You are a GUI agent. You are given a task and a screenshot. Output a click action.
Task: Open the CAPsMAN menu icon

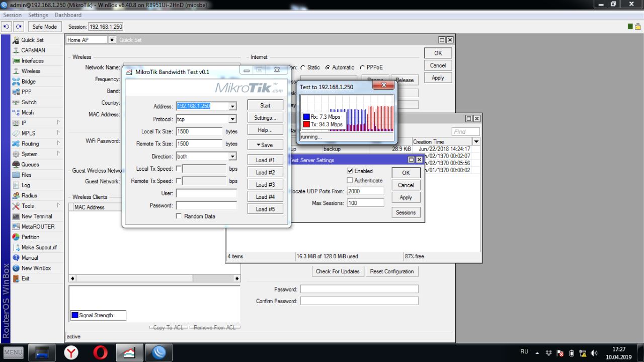(x=17, y=50)
